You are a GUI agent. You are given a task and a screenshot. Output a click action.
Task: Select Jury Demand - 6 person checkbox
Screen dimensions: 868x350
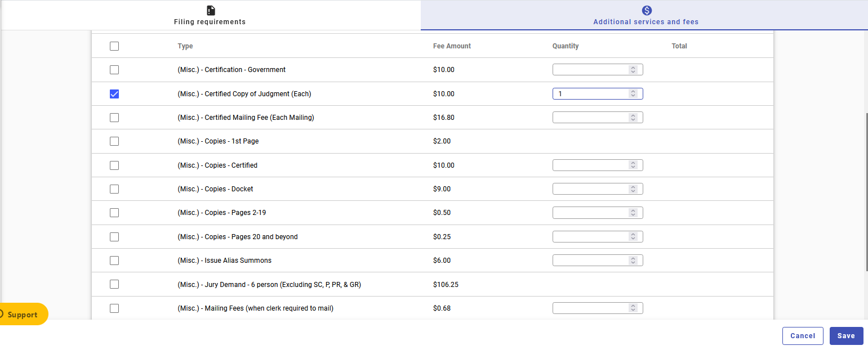(x=114, y=284)
